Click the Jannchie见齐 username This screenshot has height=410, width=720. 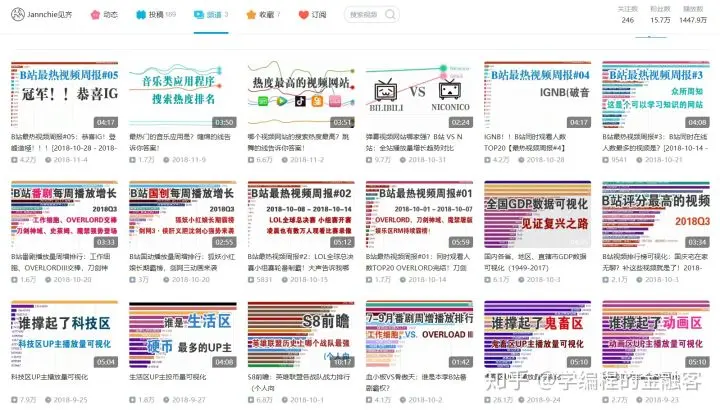(50, 14)
